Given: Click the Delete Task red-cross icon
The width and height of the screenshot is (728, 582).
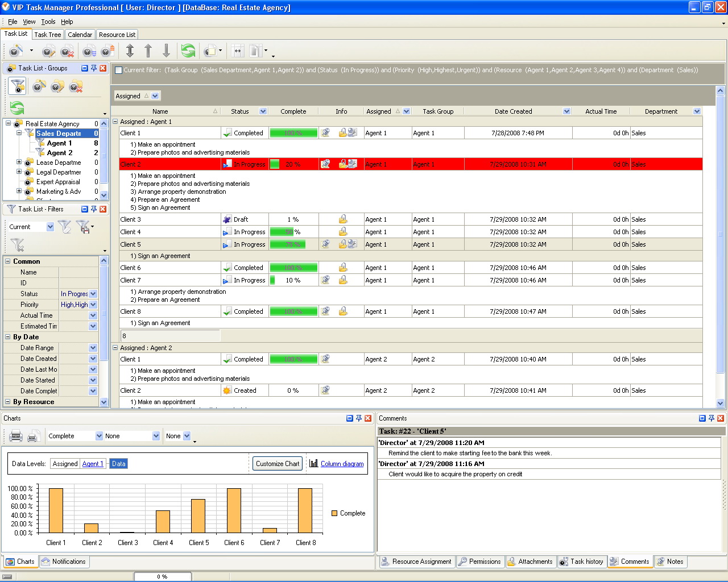Looking at the screenshot, I should click(x=67, y=52).
